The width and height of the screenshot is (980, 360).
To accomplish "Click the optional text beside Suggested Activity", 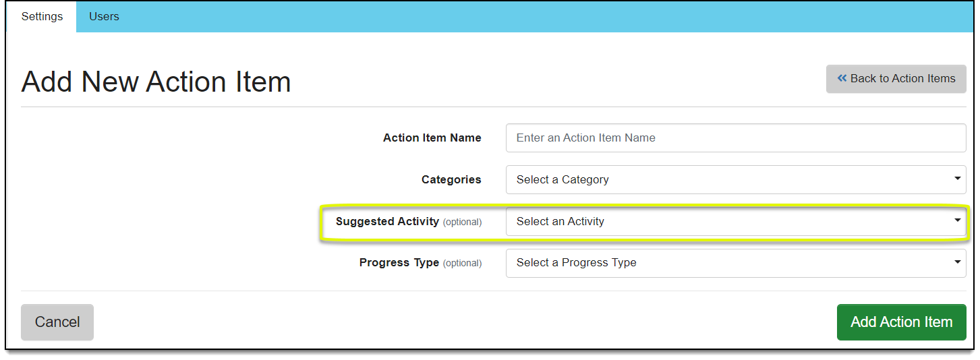I will (x=462, y=222).
